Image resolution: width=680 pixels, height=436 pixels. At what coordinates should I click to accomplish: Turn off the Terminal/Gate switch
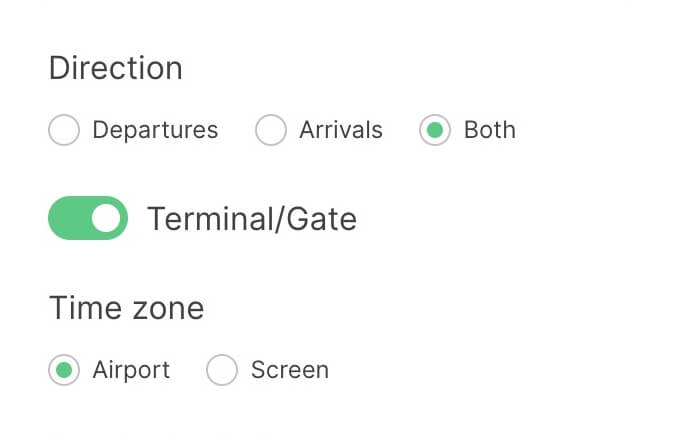click(88, 218)
